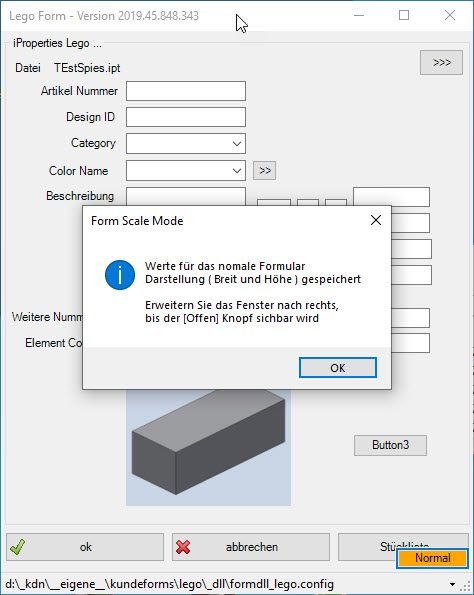This screenshot has height=595, width=474.
Task: Click the blue information icon
Action: point(120,275)
